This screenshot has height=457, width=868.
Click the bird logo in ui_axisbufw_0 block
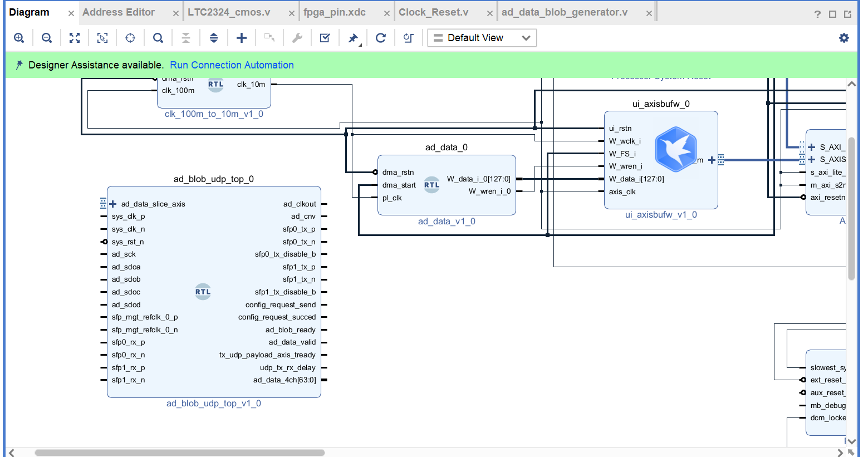676,149
